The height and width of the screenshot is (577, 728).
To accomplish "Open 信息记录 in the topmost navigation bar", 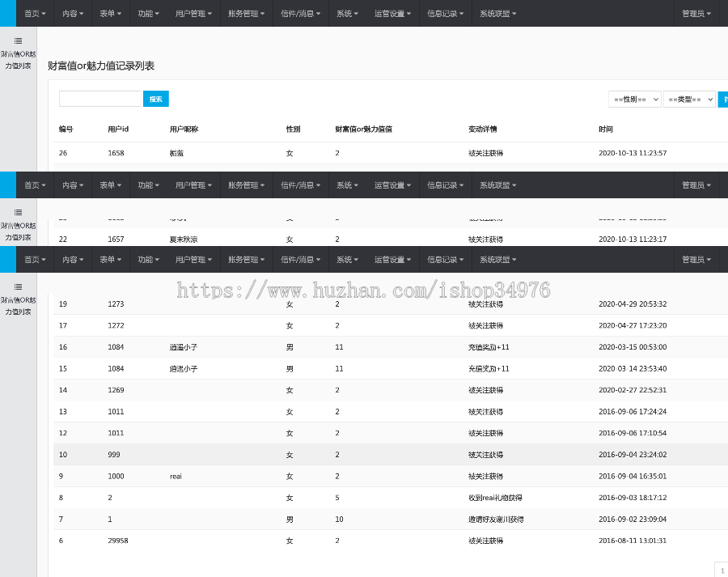I will point(445,14).
